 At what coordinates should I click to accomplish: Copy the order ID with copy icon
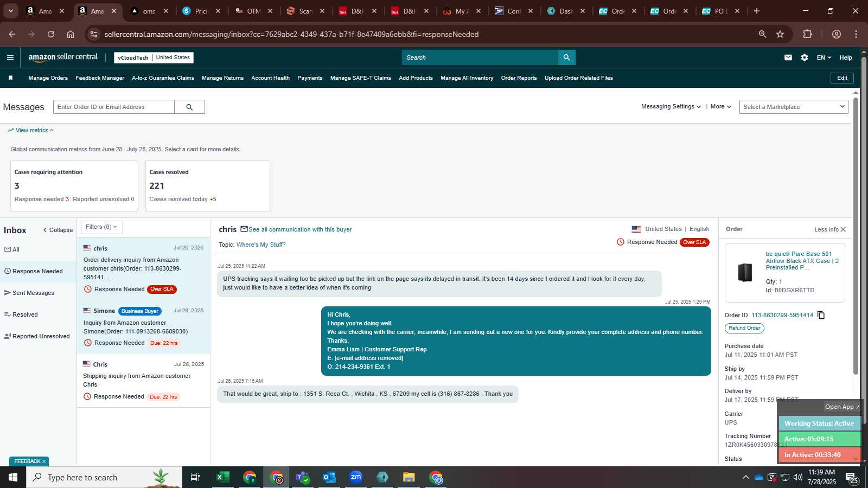point(821,315)
